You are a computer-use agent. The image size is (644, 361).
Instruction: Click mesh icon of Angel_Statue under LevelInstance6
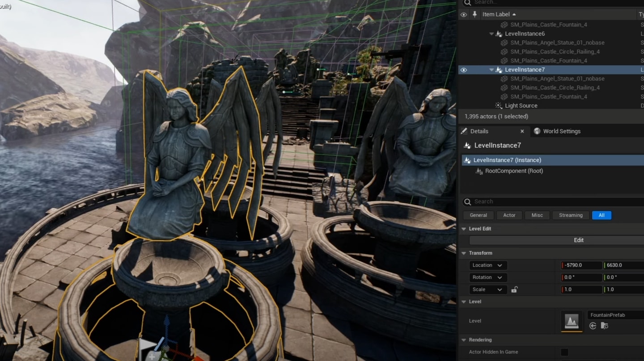(x=504, y=42)
